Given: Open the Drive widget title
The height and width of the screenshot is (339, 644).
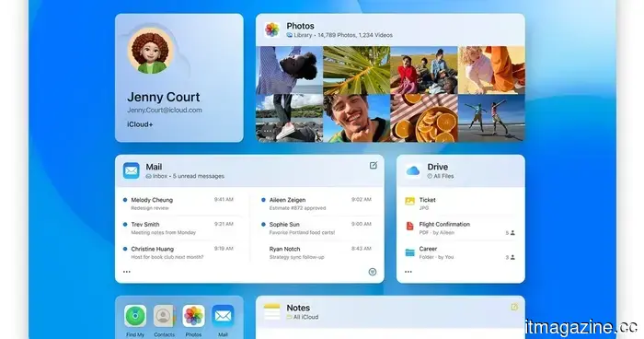Looking at the screenshot, I should (x=437, y=167).
